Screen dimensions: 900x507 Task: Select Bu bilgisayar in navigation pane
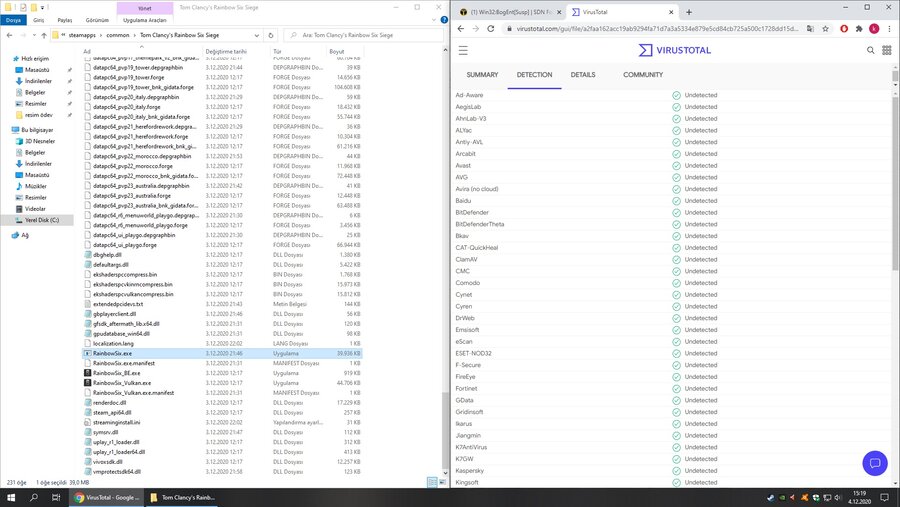pyautogui.click(x=37, y=130)
